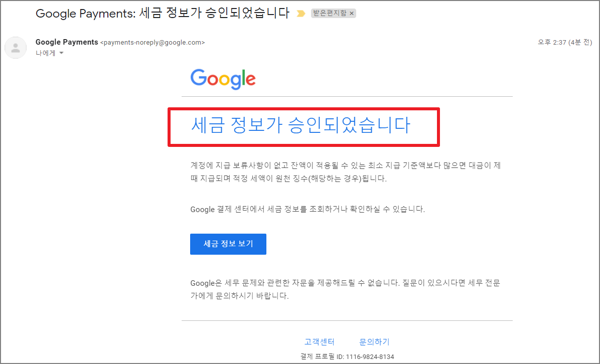Screen dimensions: 600x364
Task: Click the sentence about Google 결제 센터
Action: pos(308,210)
